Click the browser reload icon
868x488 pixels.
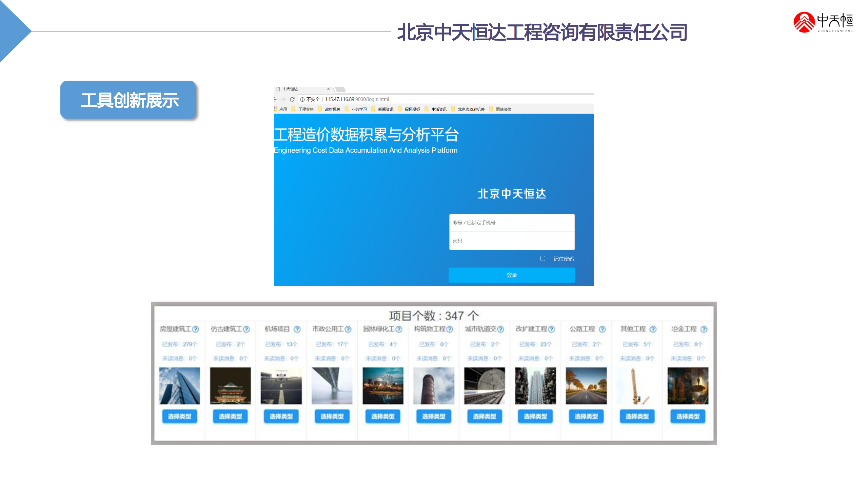[292, 99]
